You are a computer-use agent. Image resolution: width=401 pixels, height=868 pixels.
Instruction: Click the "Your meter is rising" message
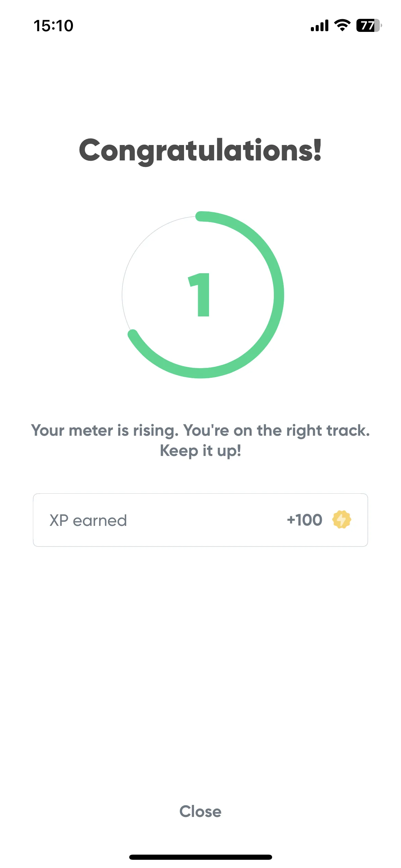coord(200,441)
